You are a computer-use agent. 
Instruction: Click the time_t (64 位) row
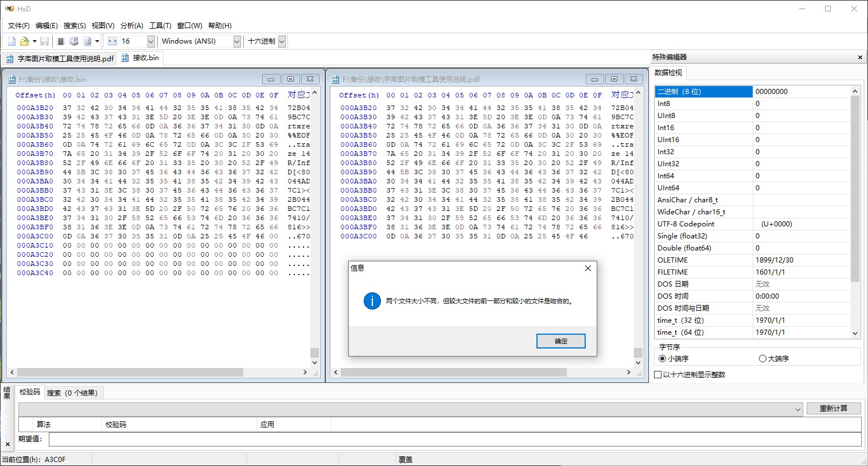(753, 332)
